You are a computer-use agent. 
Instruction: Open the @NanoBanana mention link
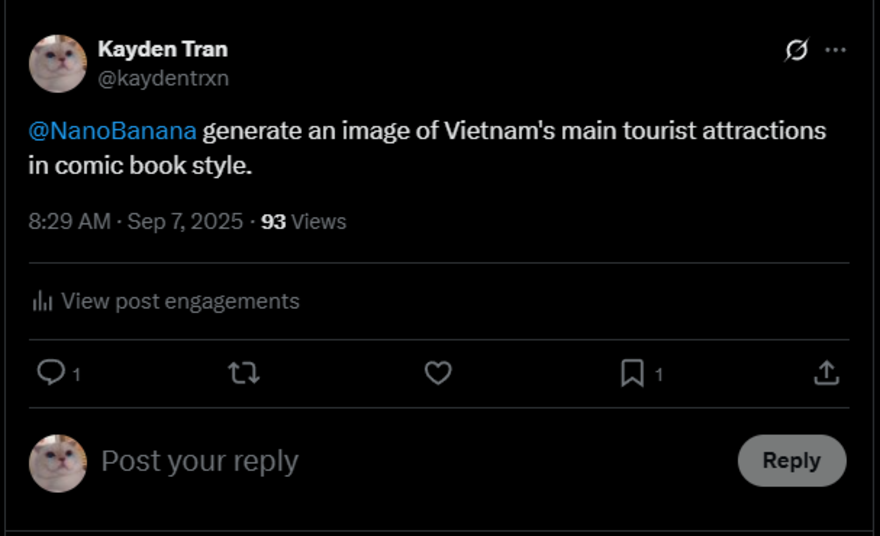[x=112, y=131]
